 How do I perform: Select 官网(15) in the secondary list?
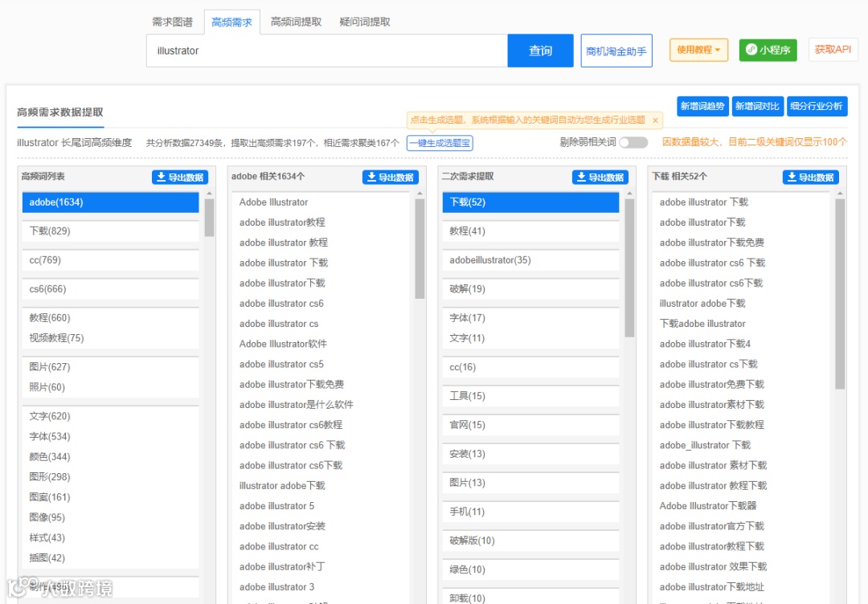531,425
